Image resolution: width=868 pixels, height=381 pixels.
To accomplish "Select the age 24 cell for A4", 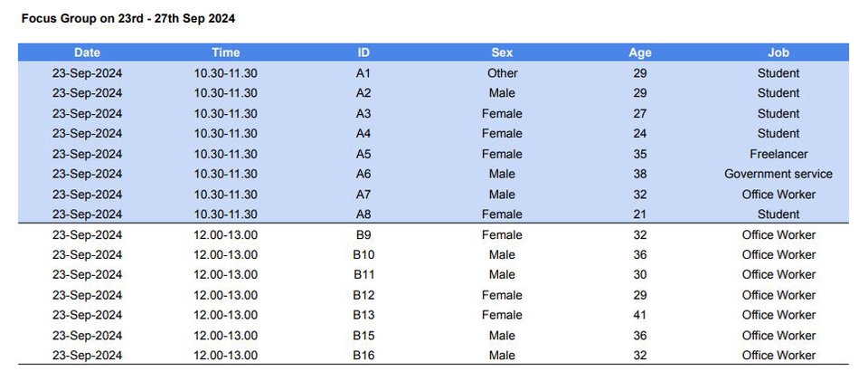I will pos(640,133).
